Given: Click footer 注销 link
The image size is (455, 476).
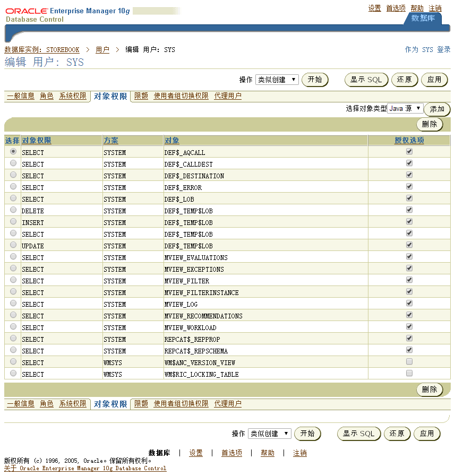Looking at the screenshot, I should click(x=300, y=453).
